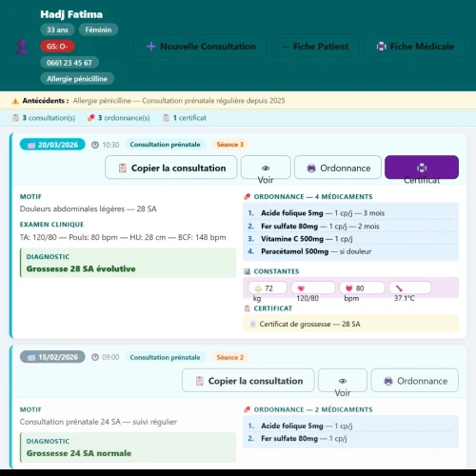Viewport: 476px width, 476px height.
Task: View the 15/02/2026 consultation with eye button
Action: (x=343, y=381)
